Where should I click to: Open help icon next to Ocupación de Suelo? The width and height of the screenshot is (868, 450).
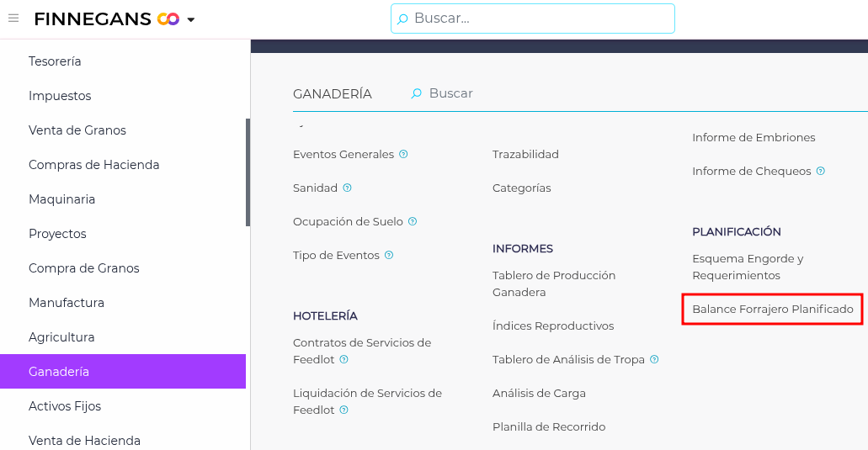pos(413,221)
